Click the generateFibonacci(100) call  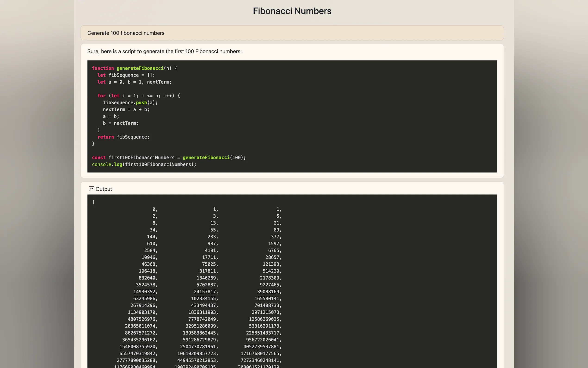(214, 158)
